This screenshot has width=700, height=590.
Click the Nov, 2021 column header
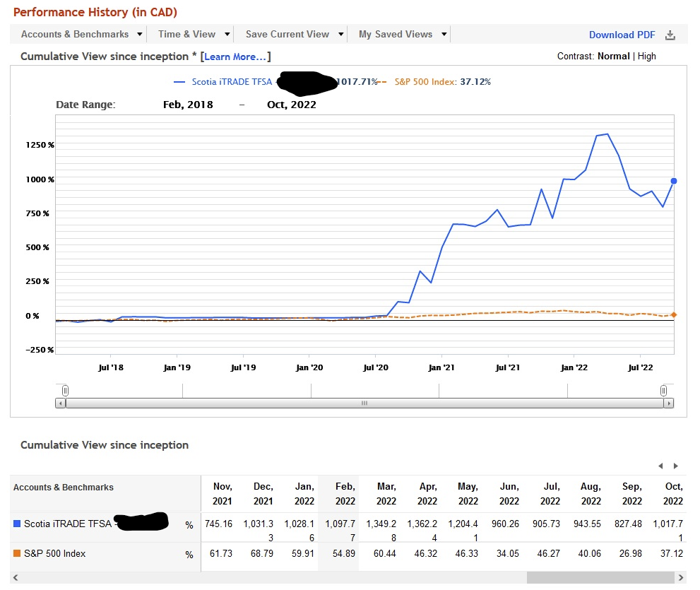(223, 493)
